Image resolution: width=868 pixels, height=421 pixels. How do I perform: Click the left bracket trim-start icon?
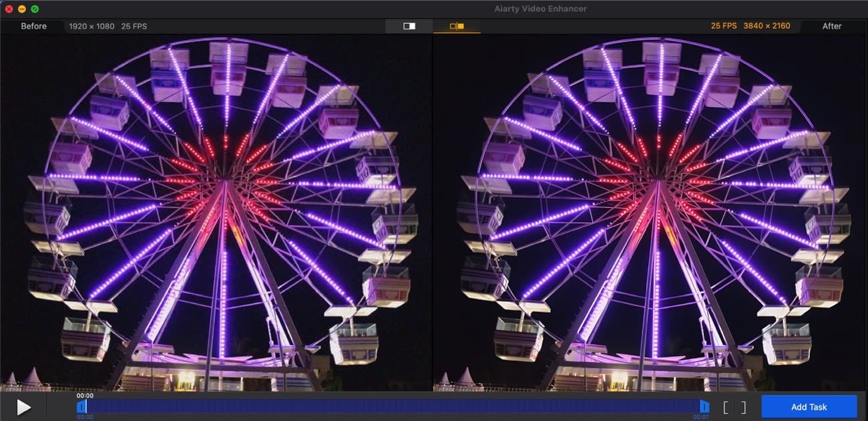click(x=726, y=407)
